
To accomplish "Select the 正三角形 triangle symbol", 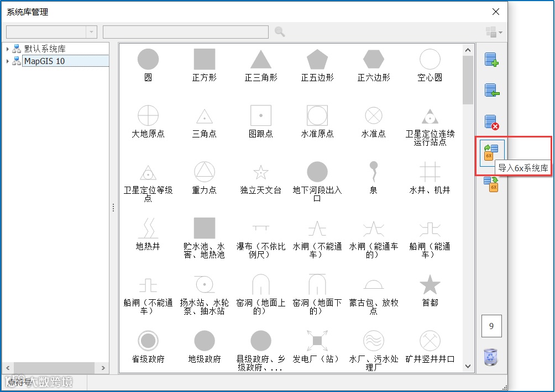I will [x=261, y=65].
